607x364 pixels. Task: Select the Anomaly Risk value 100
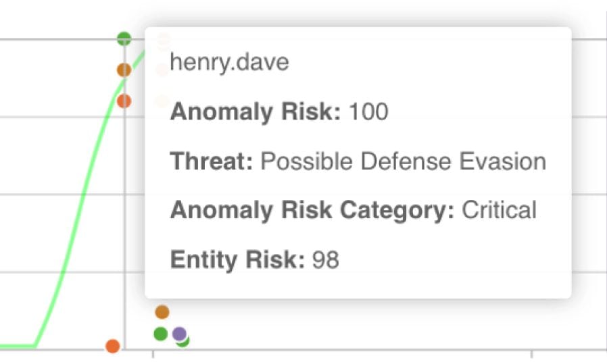tap(368, 112)
